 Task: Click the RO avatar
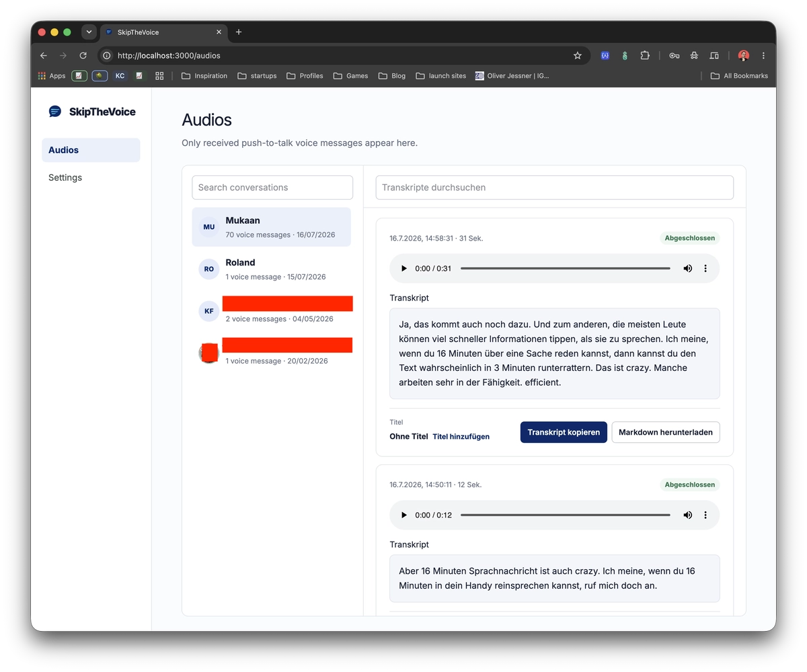tap(209, 269)
